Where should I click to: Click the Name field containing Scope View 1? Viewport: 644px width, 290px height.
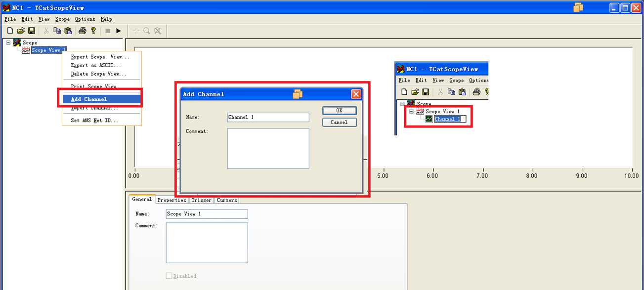[207, 214]
